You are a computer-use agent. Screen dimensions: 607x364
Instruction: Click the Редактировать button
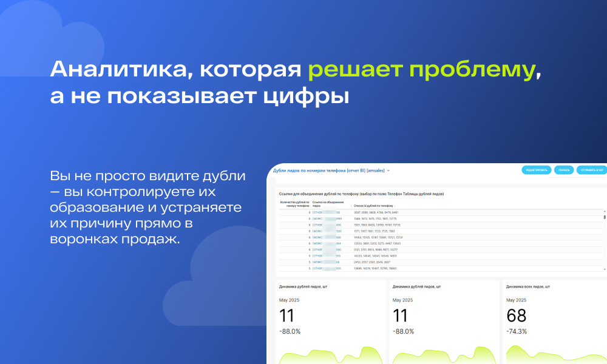pos(536,170)
